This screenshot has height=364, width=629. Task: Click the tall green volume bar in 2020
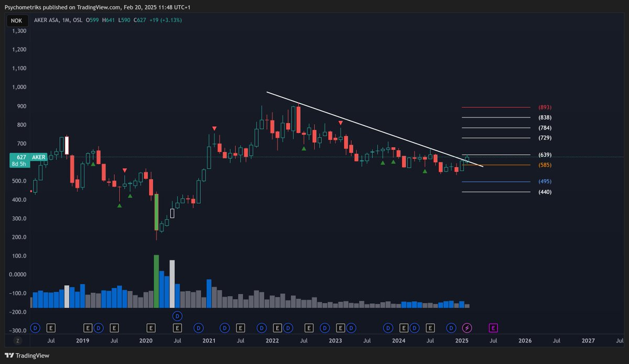156,281
